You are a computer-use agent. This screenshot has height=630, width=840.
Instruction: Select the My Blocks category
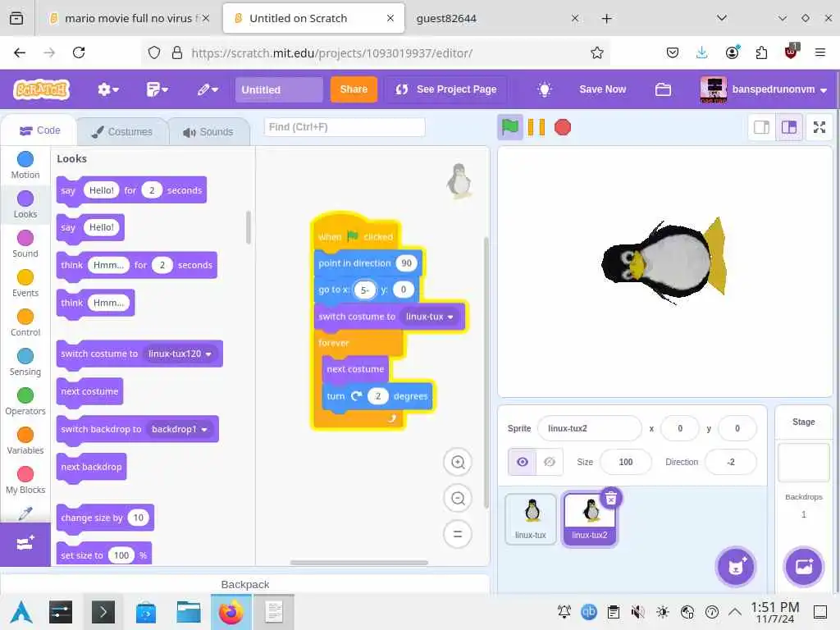click(25, 481)
